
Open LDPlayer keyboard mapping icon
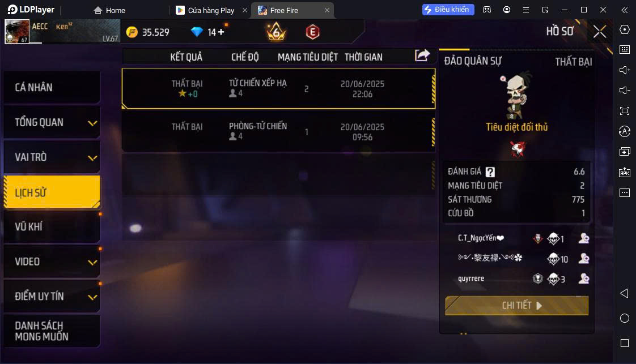coord(625,50)
